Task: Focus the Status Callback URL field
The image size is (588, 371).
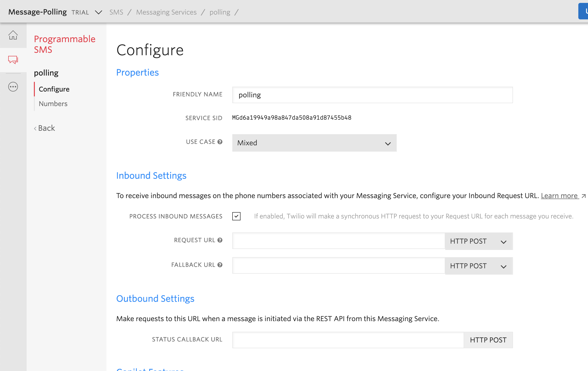Action: (348, 340)
